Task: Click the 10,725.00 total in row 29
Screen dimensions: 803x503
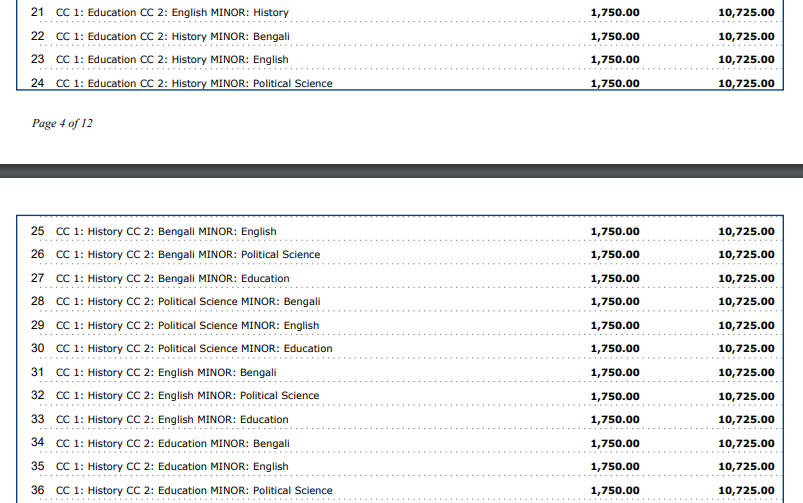Action: pos(746,325)
